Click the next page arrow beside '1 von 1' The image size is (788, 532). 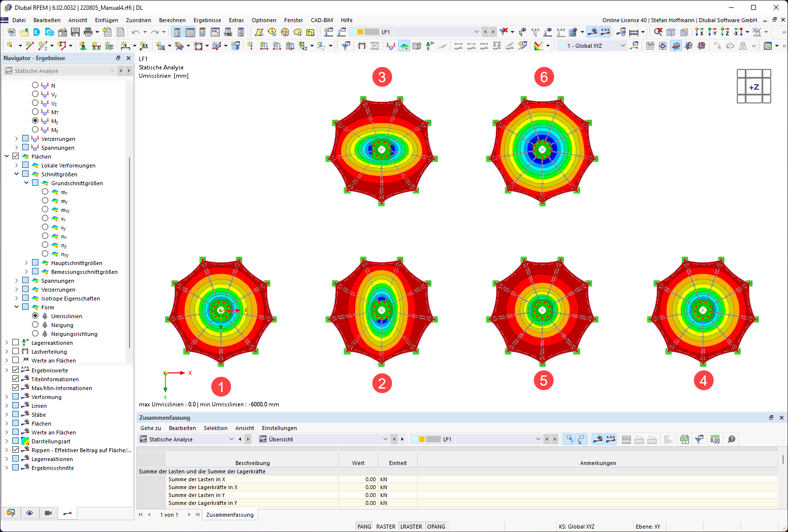(x=189, y=515)
